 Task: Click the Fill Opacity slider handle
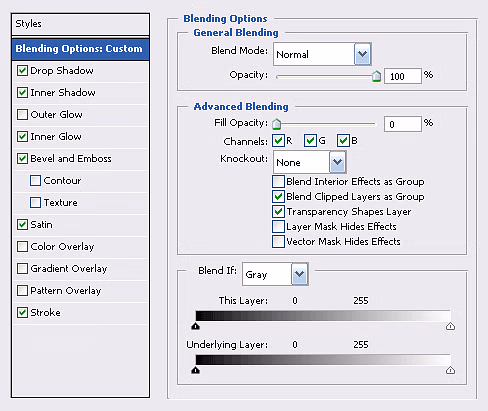(276, 124)
